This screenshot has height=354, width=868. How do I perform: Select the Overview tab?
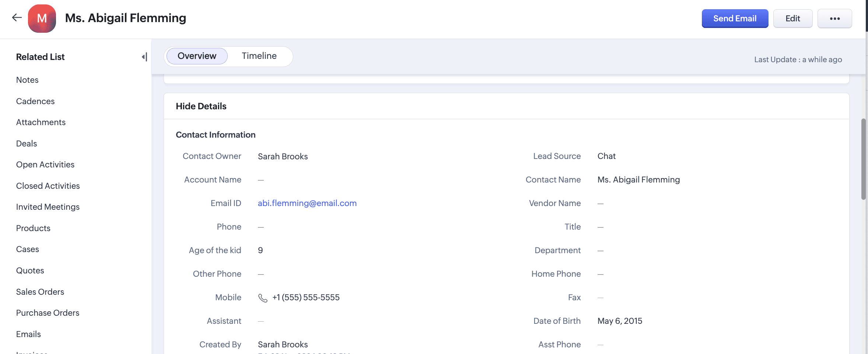click(197, 56)
